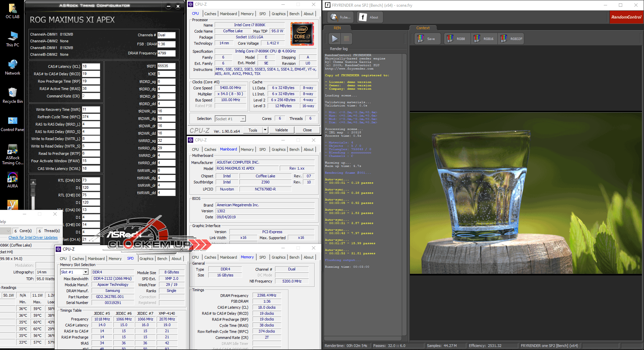Image resolution: width=644 pixels, height=350 pixels.
Task: Open the Bench tab in top CPU-Z
Action: 294,14
